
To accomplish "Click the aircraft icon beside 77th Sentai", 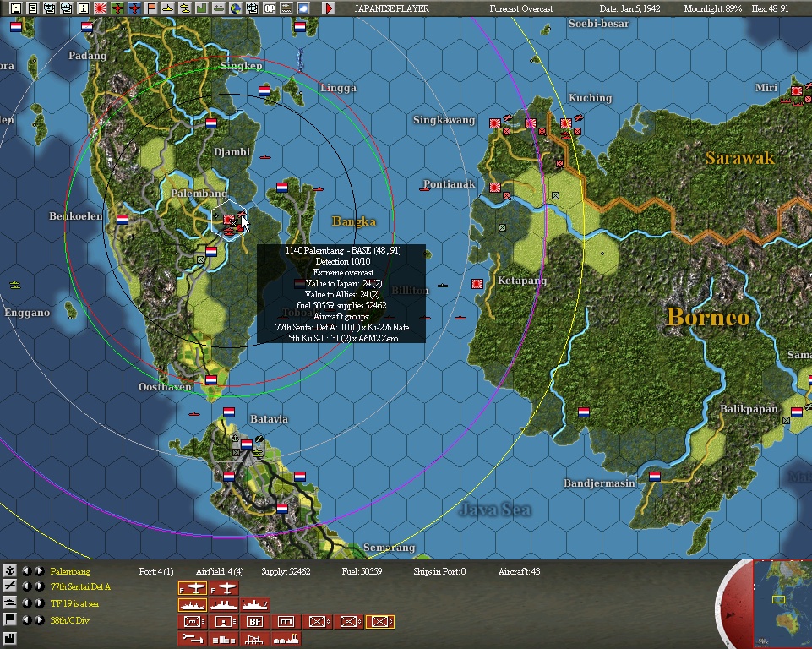I will coord(10,586).
